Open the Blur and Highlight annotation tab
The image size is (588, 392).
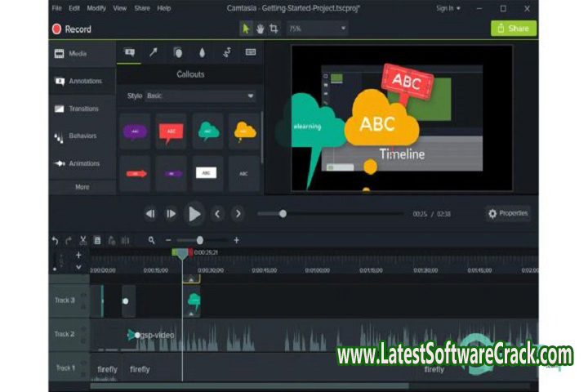(x=202, y=52)
